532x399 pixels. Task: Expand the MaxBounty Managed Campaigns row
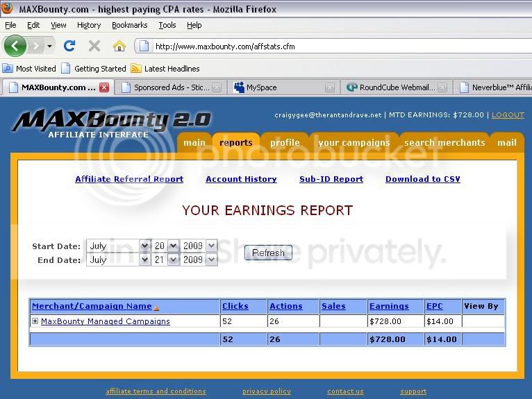[35, 321]
